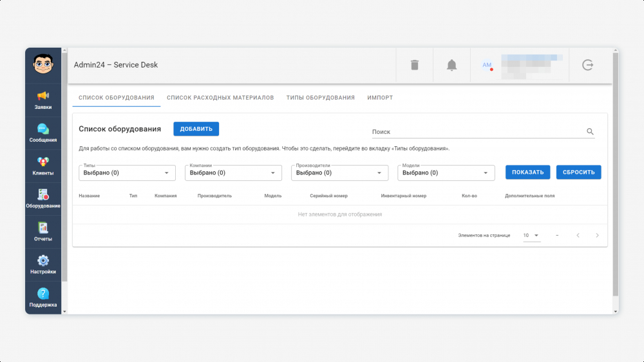This screenshot has width=644, height=362.
Task: Switch to Типы оборудования tab
Action: 320,98
